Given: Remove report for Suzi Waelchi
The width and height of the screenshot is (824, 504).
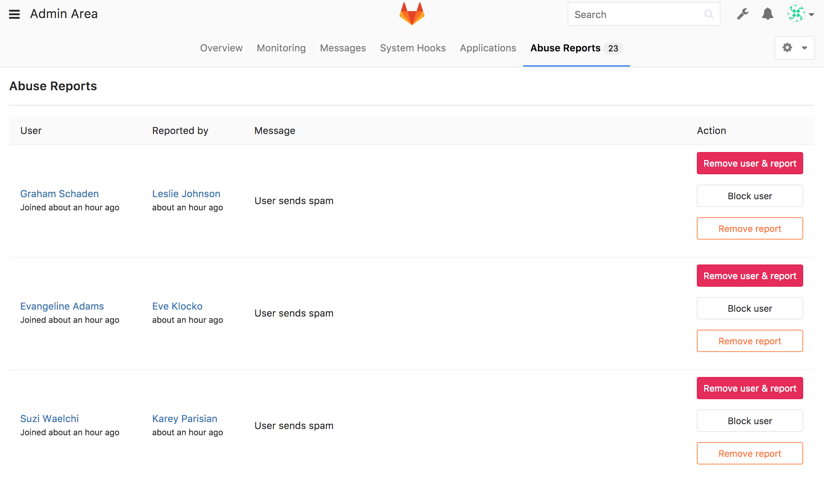Looking at the screenshot, I should [x=750, y=453].
